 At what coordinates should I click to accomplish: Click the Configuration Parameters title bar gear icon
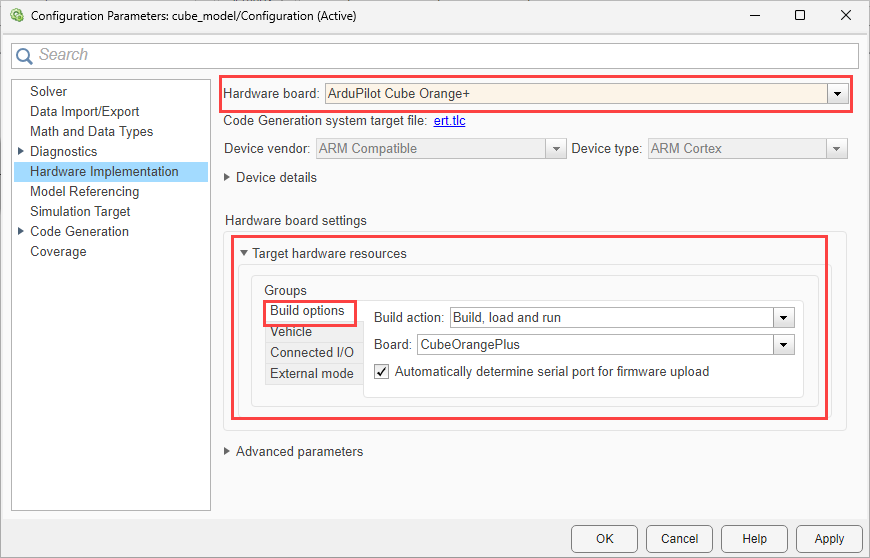coord(17,16)
